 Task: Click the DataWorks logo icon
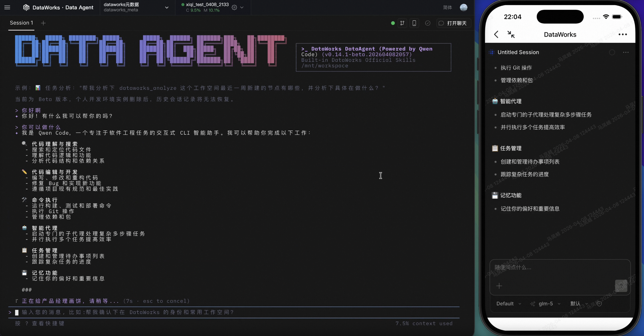click(26, 7)
